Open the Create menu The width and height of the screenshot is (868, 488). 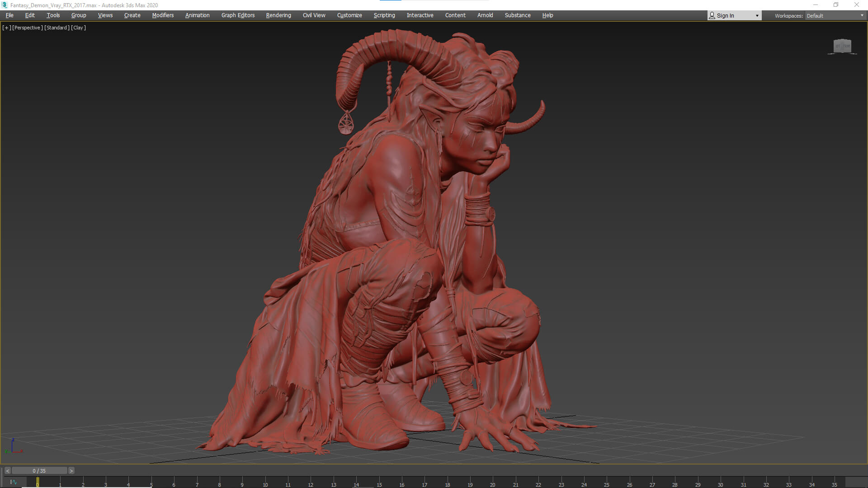(x=132, y=15)
